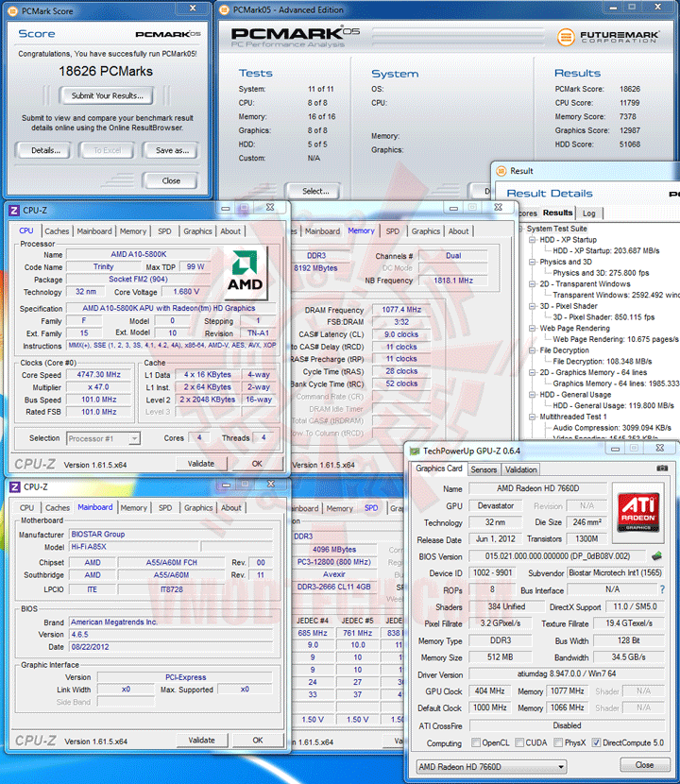Click the Save as... button

point(172,150)
